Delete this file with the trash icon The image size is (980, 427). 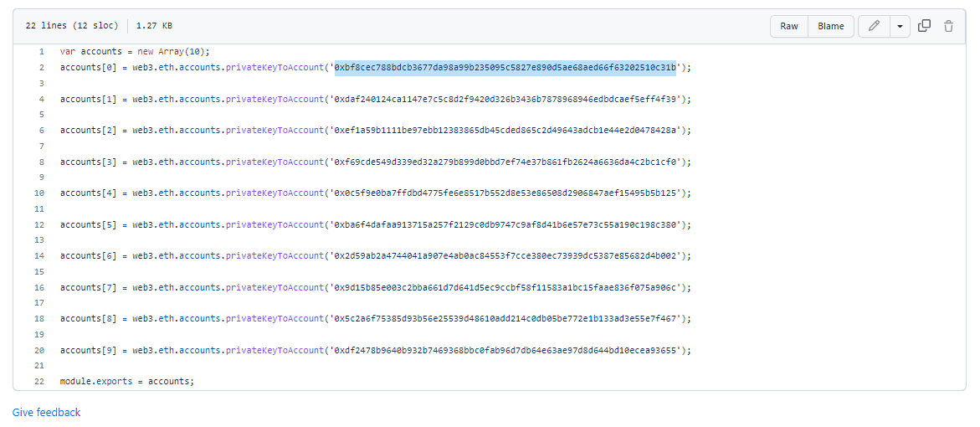tap(948, 26)
